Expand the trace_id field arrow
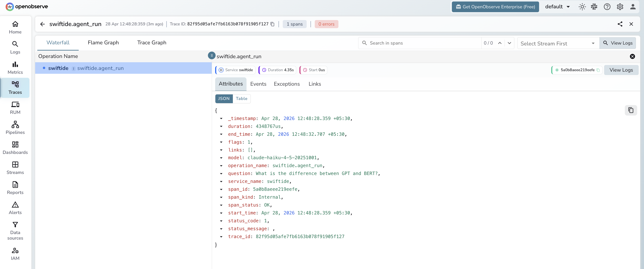Viewport: 644px width, 269px height. click(221, 237)
